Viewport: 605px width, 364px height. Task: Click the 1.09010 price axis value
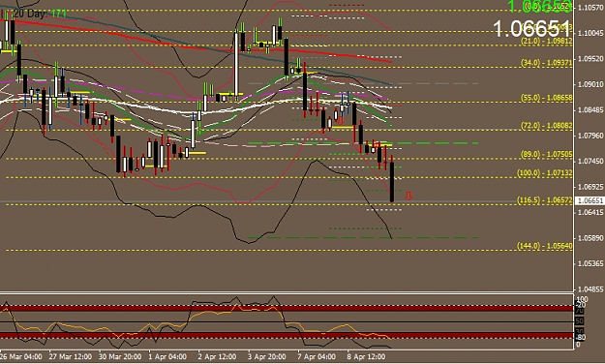pos(590,84)
